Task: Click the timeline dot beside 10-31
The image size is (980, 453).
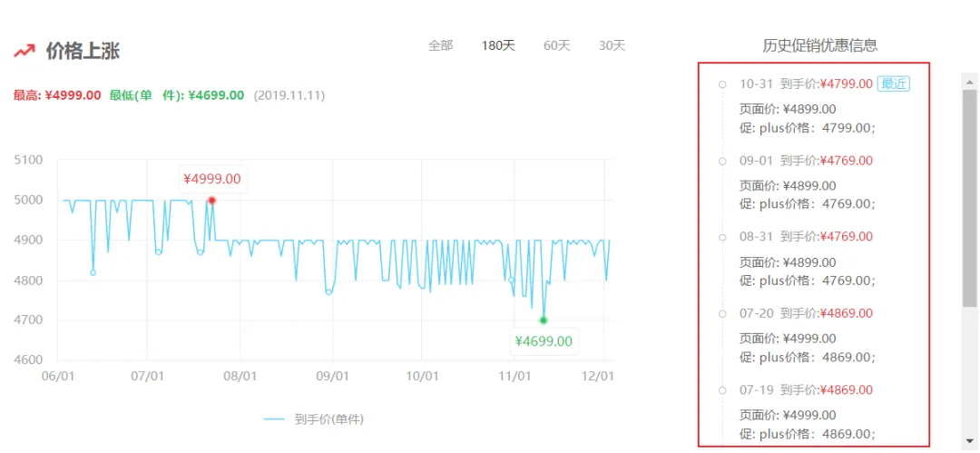Action: 722,84
